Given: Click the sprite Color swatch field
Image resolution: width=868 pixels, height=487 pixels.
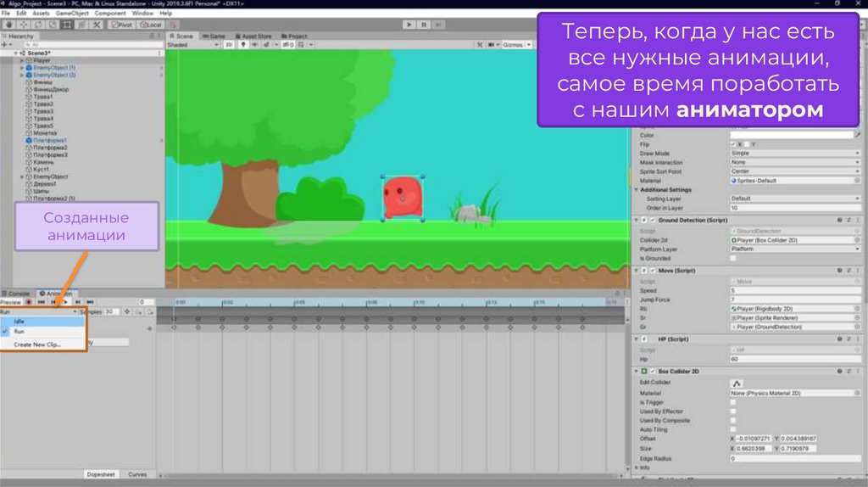Looking at the screenshot, I should click(x=793, y=135).
